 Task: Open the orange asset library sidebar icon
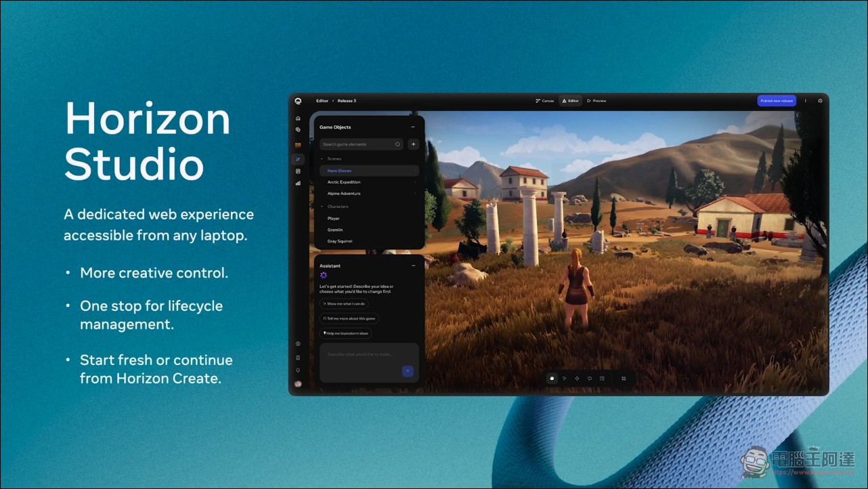298,145
